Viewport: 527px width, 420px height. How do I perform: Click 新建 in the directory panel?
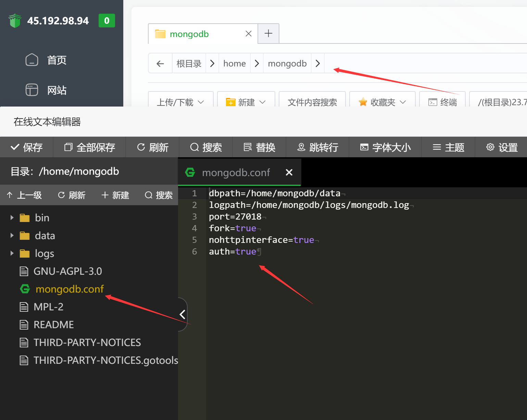(115, 195)
